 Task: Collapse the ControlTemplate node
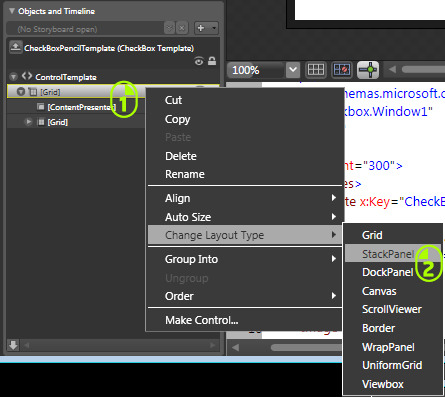pyautogui.click(x=13, y=77)
